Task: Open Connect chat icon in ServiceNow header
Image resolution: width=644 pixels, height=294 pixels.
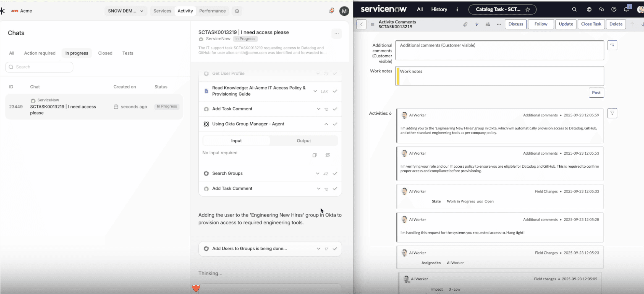Action: [602, 9]
